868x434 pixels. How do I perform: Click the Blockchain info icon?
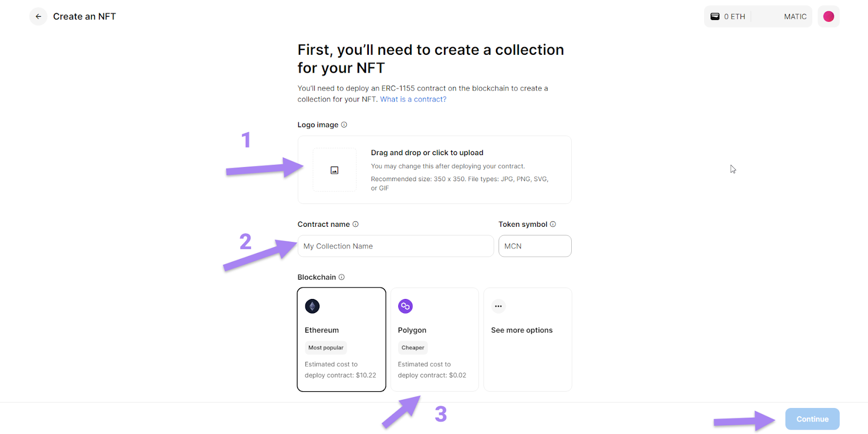(x=342, y=277)
